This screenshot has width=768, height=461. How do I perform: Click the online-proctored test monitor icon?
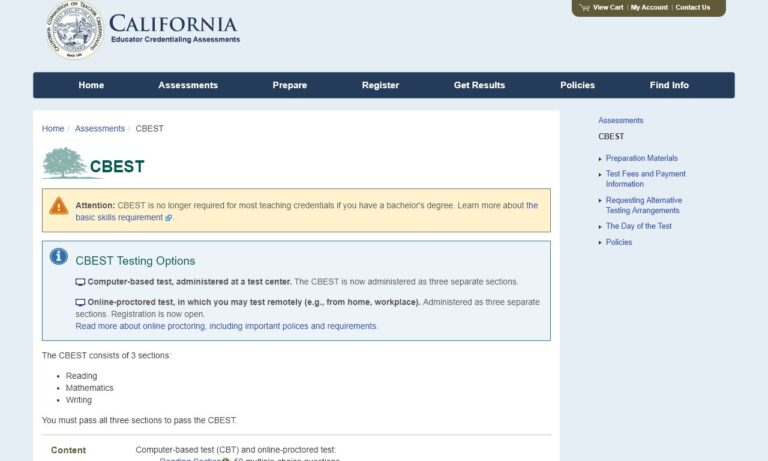[80, 302]
